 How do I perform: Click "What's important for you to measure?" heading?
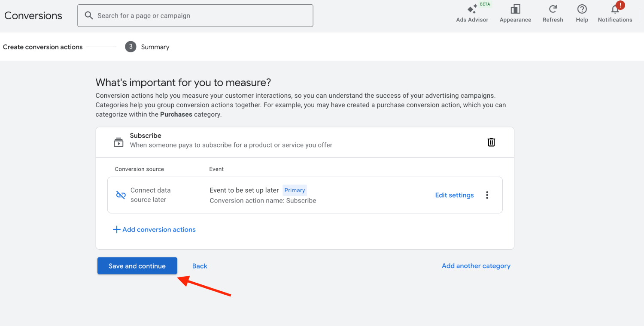[x=183, y=82]
